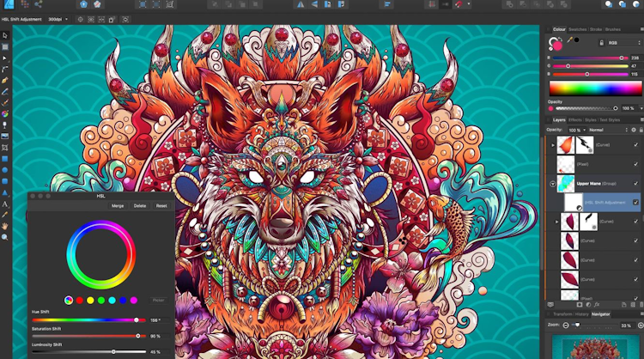Click the lock layer icon in Layers panel

[641, 130]
